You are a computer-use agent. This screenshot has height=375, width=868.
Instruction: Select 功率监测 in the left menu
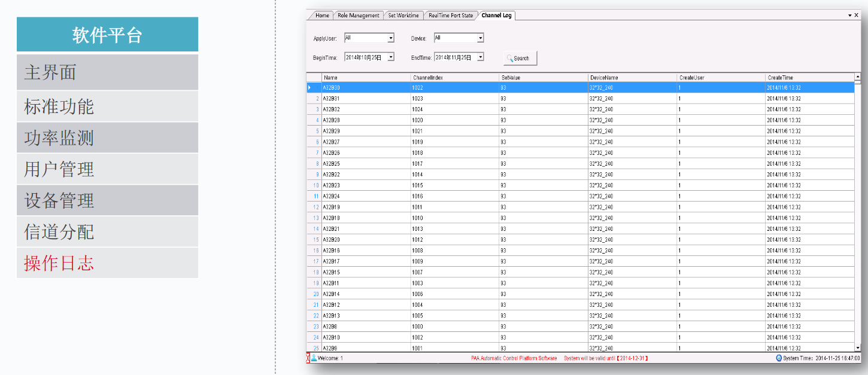[107, 138]
